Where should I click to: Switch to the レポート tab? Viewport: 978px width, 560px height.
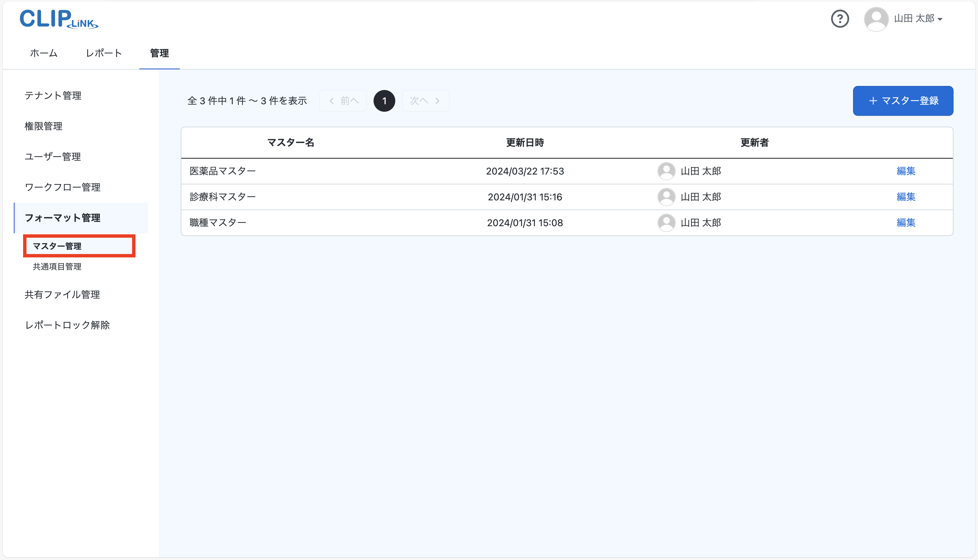pos(104,53)
